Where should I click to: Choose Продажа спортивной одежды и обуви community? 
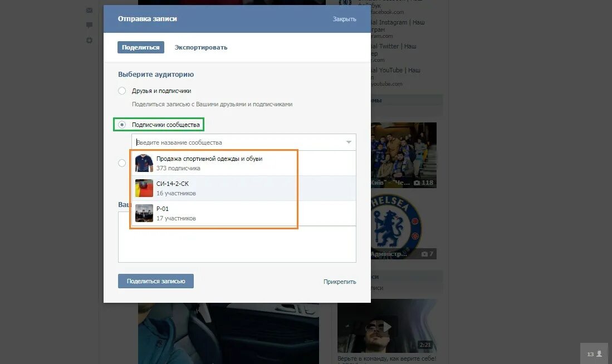tap(243, 163)
